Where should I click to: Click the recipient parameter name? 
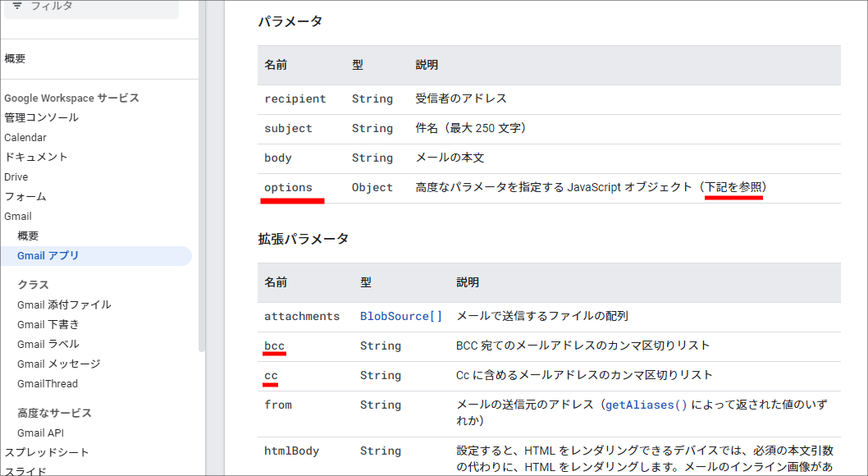click(x=295, y=99)
